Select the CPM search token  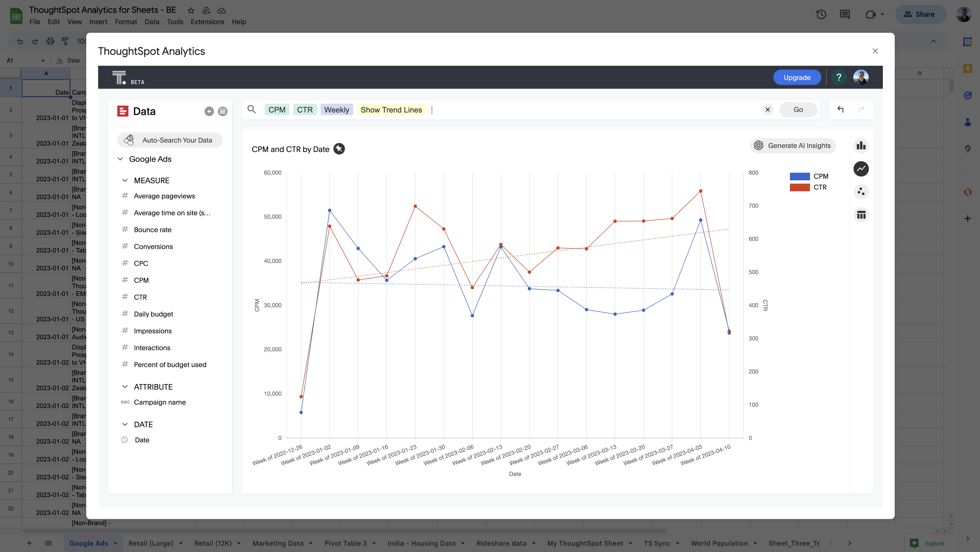277,110
